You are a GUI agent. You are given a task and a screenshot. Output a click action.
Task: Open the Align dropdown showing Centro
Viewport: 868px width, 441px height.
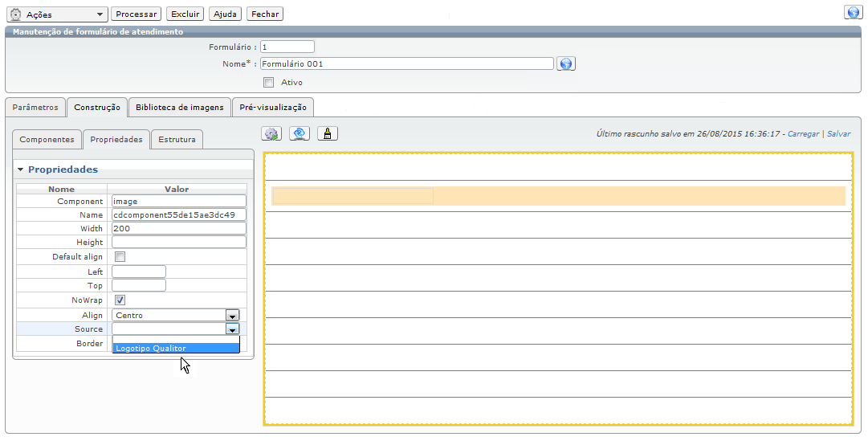pyautogui.click(x=232, y=316)
